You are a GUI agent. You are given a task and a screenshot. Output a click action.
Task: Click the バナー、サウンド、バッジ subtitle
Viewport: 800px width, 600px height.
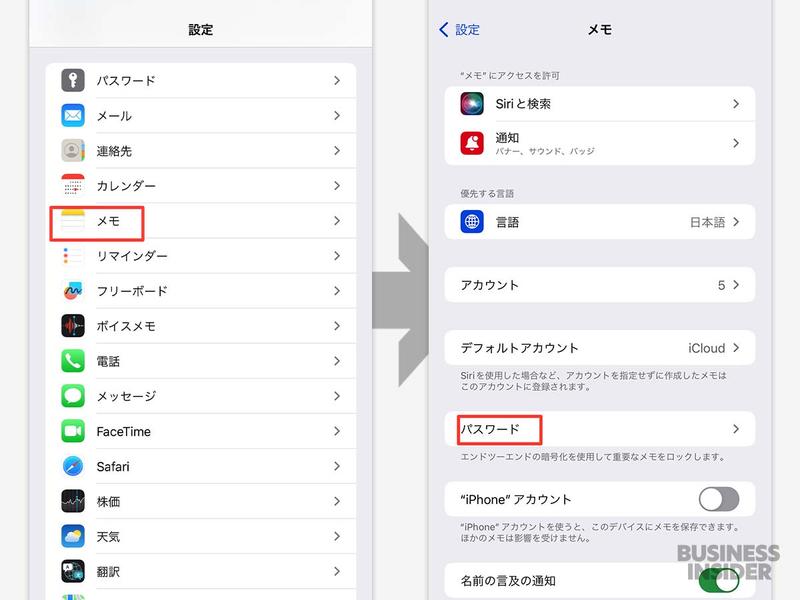tap(545, 152)
